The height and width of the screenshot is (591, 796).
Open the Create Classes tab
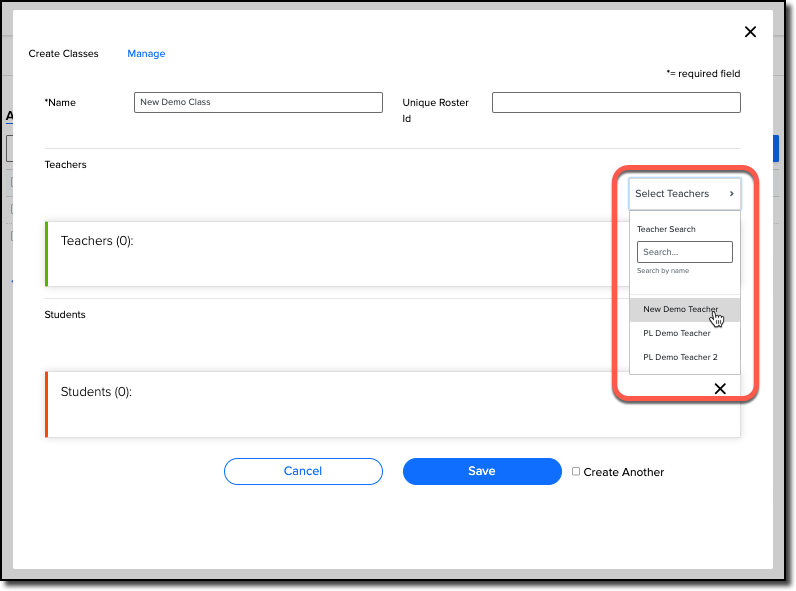(63, 53)
